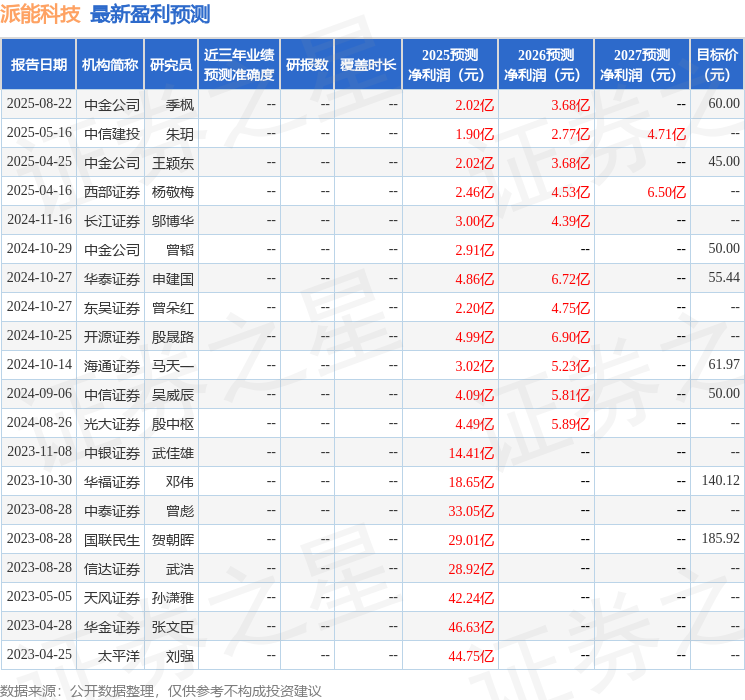Select the 2026预测净利润 column header
745x700 pixels.
546,65
